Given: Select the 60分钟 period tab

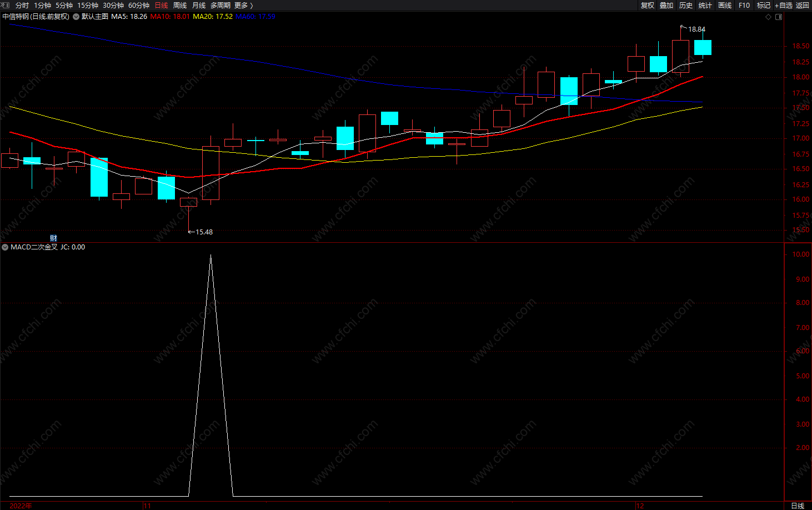Looking at the screenshot, I should (139, 5).
